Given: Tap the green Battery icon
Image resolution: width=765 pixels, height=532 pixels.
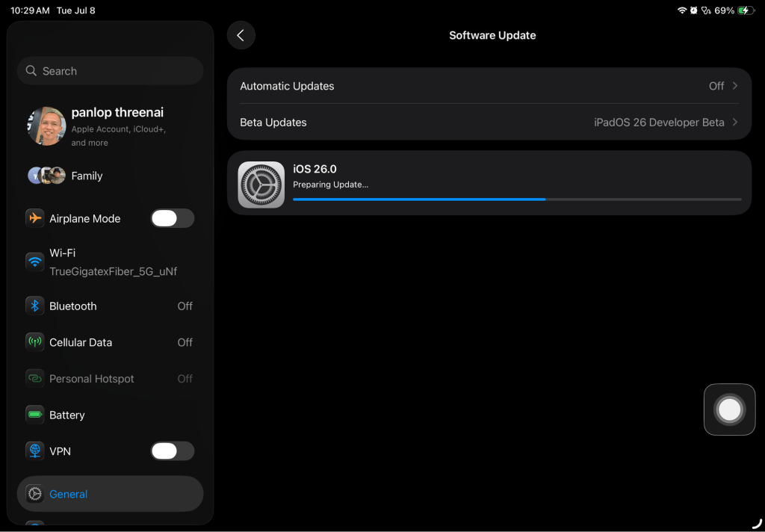Looking at the screenshot, I should coord(34,415).
